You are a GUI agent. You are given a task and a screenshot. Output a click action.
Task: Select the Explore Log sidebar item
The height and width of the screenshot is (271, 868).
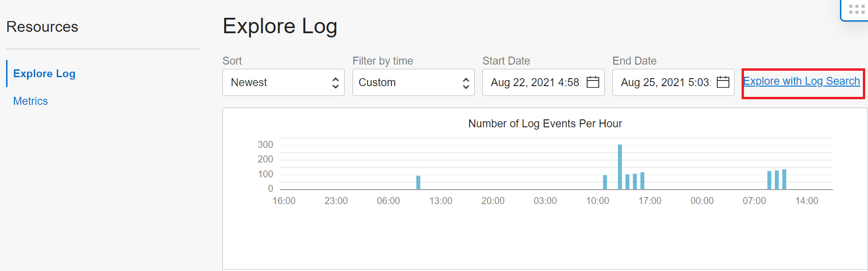44,73
